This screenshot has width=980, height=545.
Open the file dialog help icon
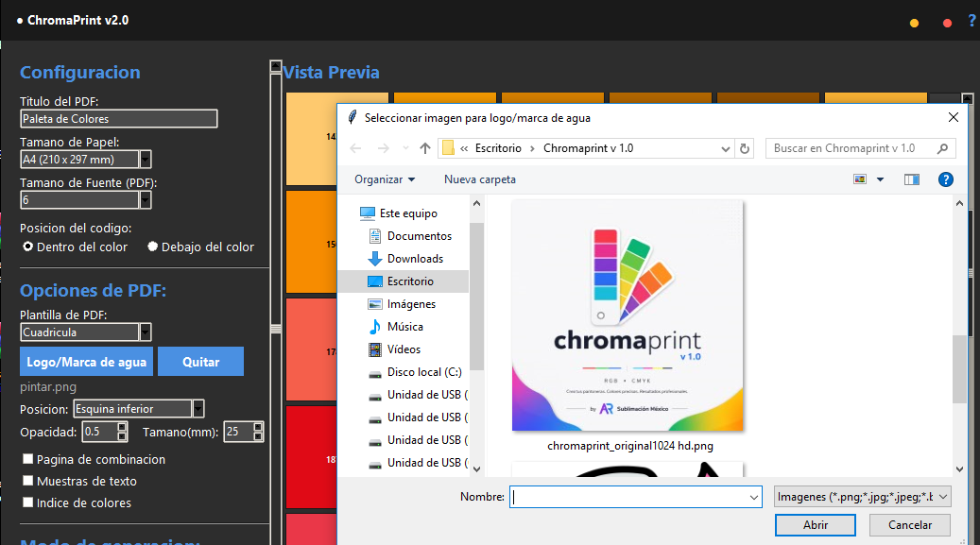[x=946, y=180]
